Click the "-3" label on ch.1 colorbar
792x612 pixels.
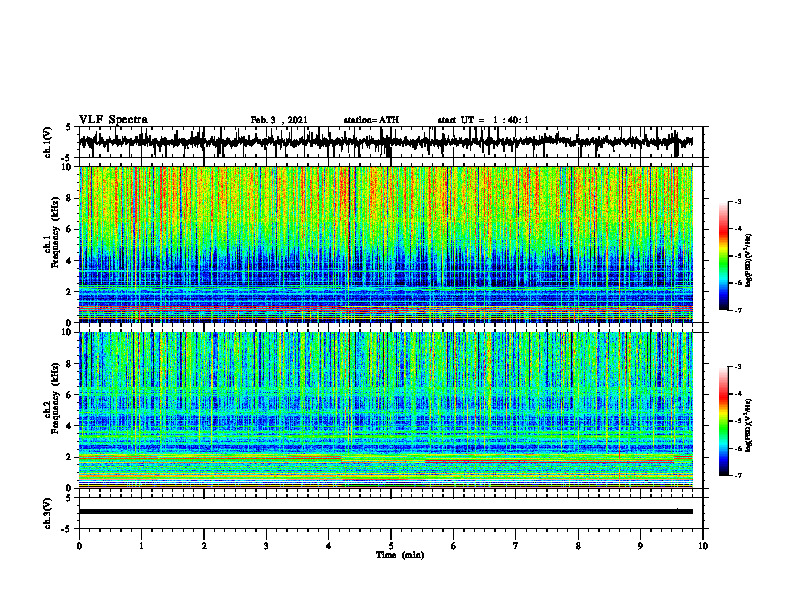pos(738,202)
